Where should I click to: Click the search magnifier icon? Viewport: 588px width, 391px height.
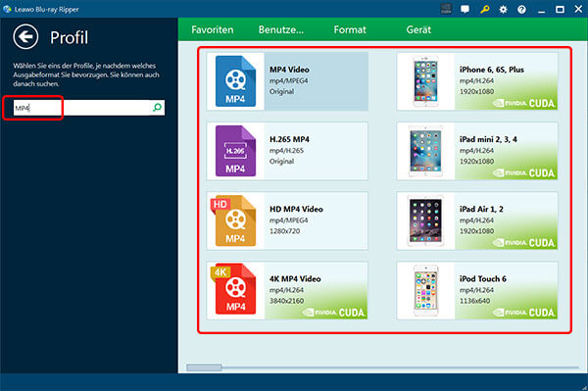[x=157, y=108]
